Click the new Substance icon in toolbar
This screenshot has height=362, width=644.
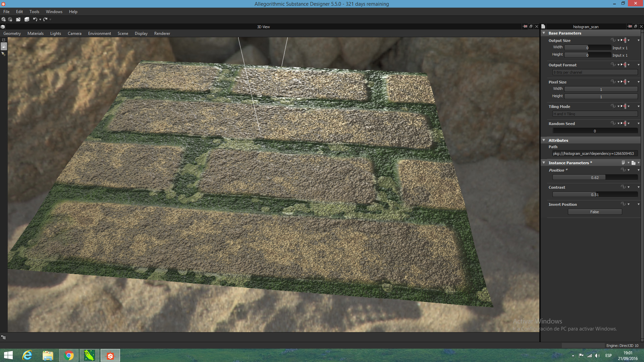(3, 19)
